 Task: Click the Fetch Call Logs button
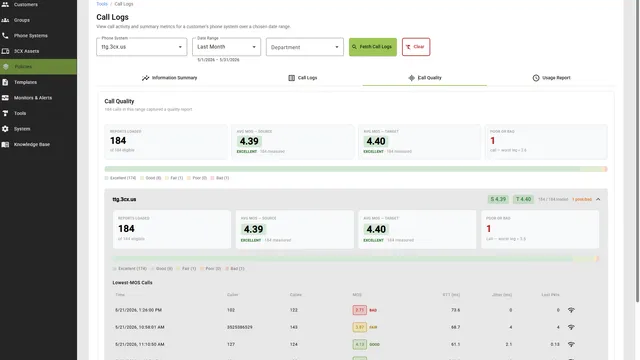pos(373,47)
